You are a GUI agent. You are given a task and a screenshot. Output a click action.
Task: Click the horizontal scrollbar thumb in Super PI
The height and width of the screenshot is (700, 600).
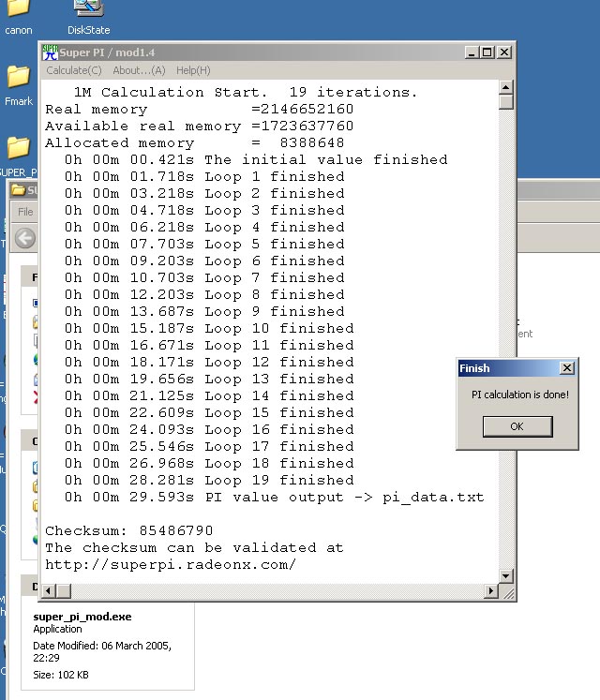pyautogui.click(x=64, y=591)
